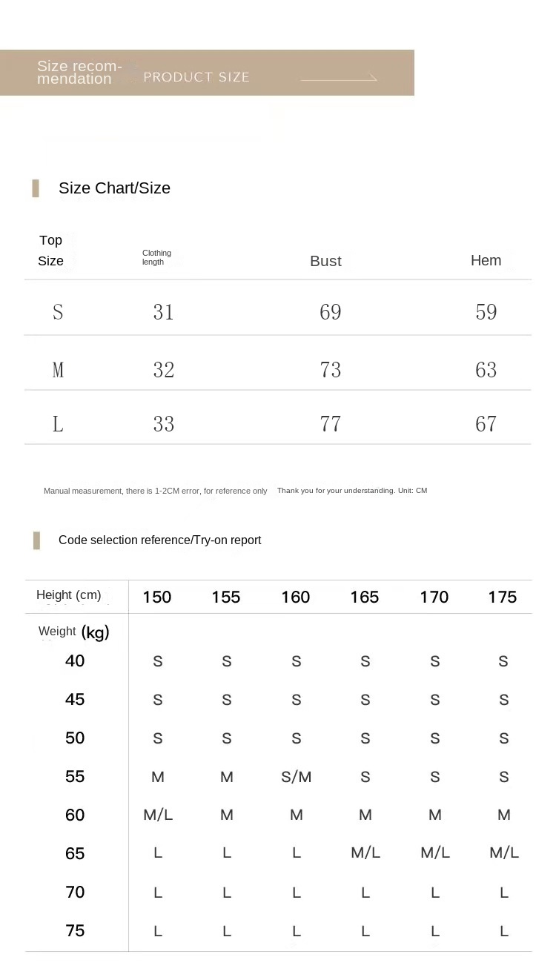
Task: Click the S/M recommendation cell
Action: (x=296, y=777)
